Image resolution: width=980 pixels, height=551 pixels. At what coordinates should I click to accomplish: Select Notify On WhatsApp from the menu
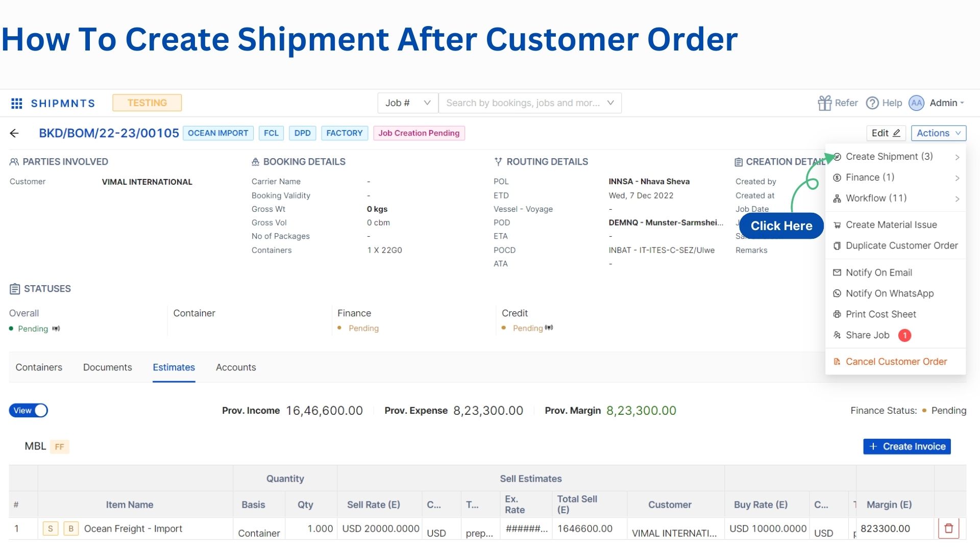[x=889, y=293]
